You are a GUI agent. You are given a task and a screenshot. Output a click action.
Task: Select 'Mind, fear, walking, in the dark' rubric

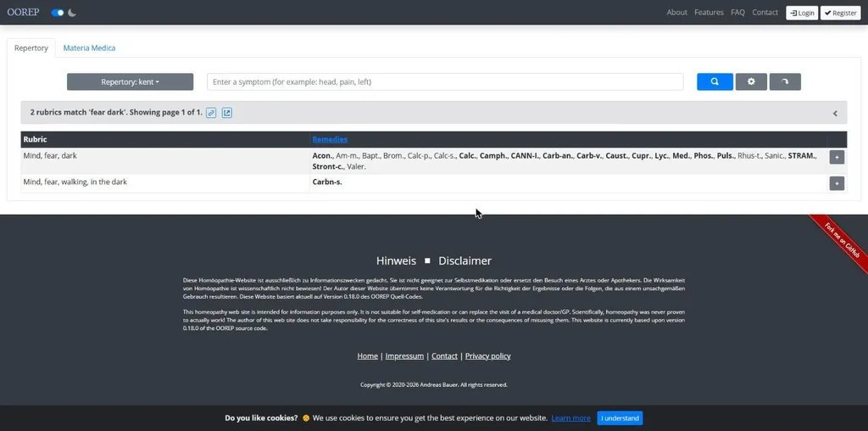[x=75, y=182]
